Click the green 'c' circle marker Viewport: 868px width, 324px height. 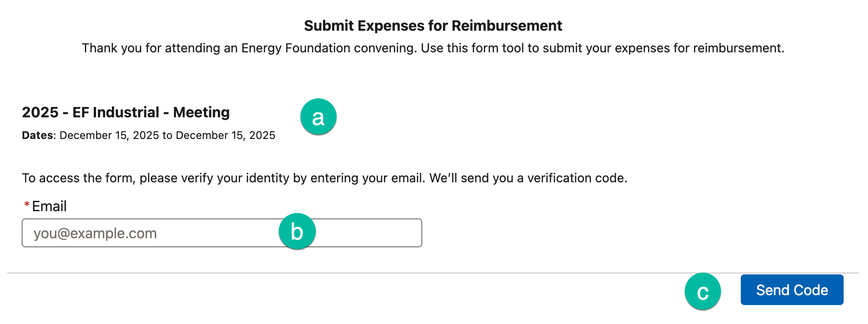(x=702, y=292)
